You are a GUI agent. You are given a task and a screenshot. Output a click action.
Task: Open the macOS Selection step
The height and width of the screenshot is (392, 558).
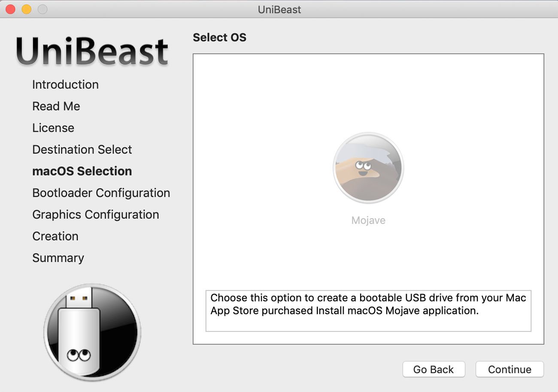(82, 171)
